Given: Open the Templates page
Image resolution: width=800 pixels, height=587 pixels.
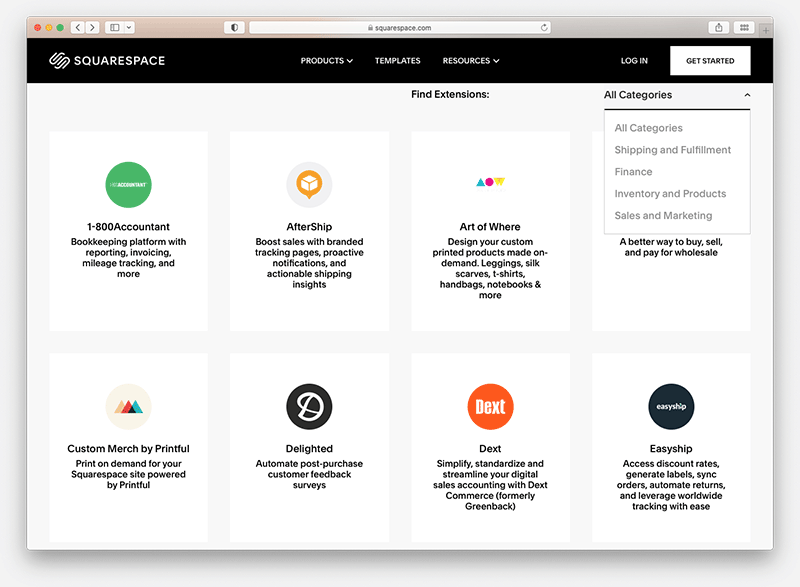Looking at the screenshot, I should tap(397, 61).
